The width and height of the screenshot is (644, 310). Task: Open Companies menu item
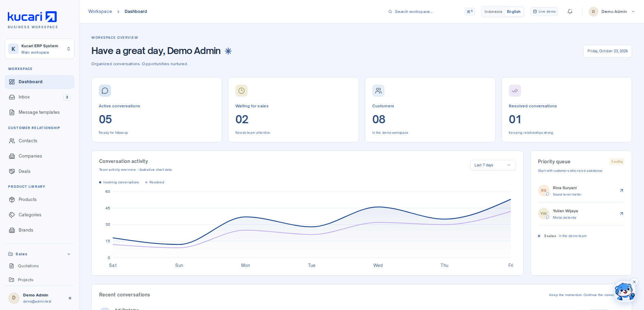click(x=39, y=156)
